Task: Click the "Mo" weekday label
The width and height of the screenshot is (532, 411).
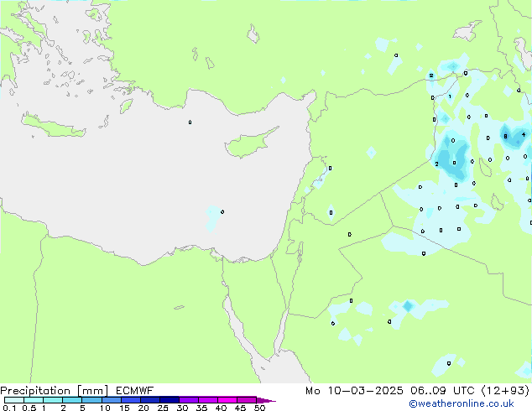Action: tap(313, 391)
